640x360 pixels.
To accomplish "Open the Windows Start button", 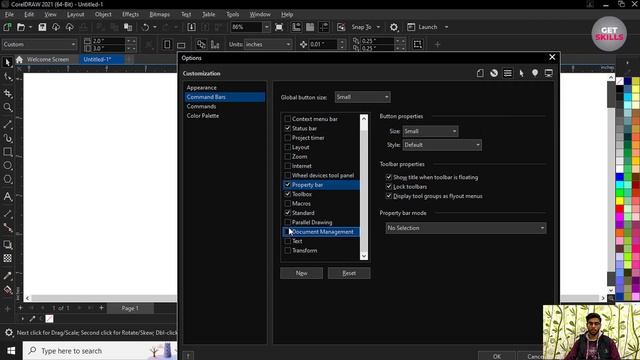I will click(11, 351).
